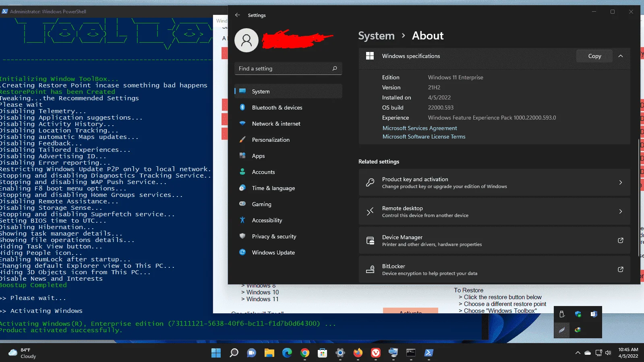
Task: Expand Product key and activation chevron
Action: coord(621,182)
